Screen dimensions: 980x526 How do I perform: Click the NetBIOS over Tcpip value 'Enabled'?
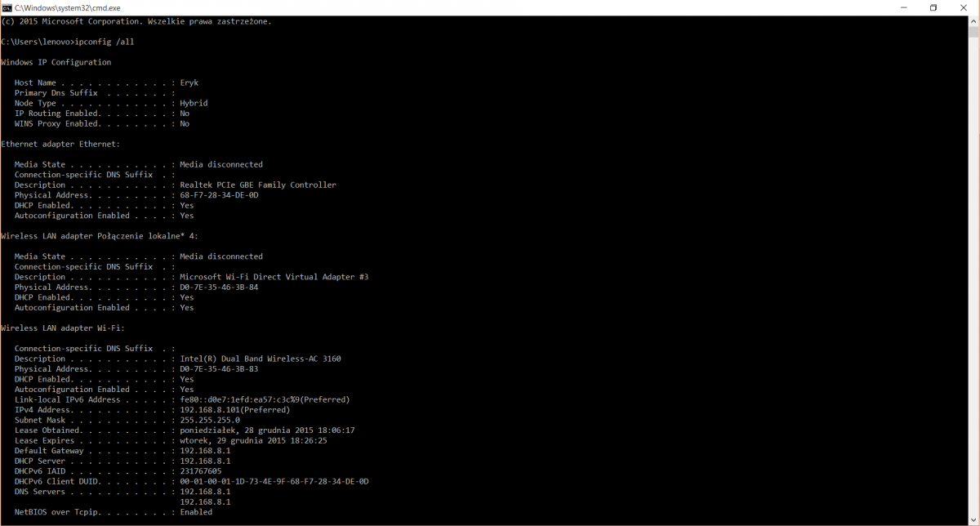(196, 512)
